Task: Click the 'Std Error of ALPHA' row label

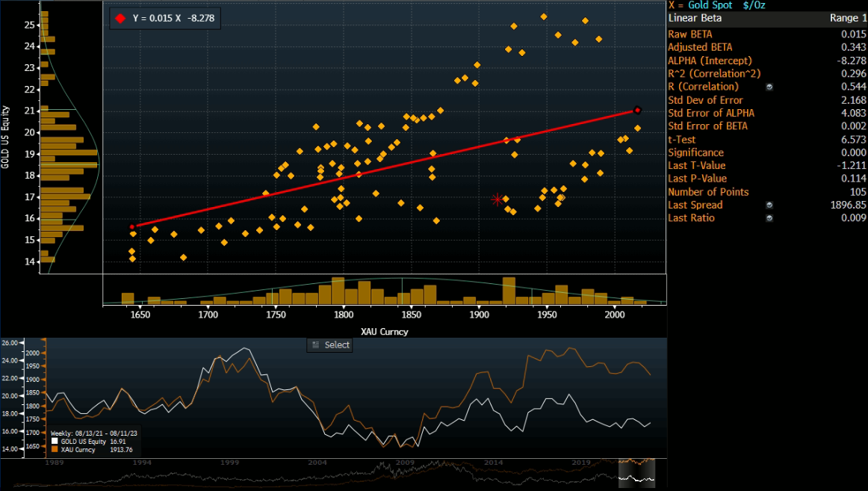Action: coord(711,113)
